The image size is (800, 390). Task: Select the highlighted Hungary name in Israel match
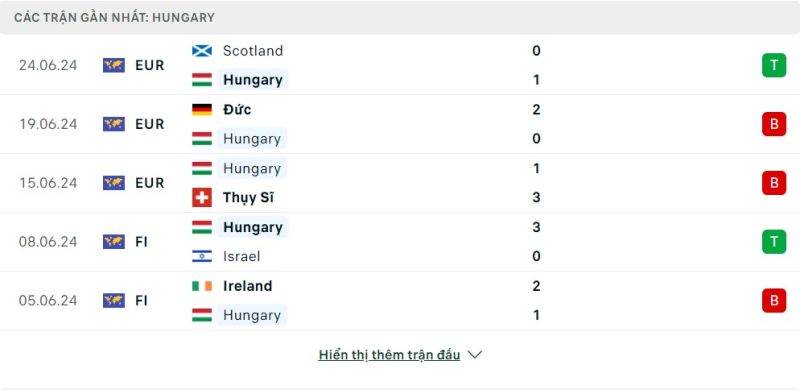tap(253, 227)
